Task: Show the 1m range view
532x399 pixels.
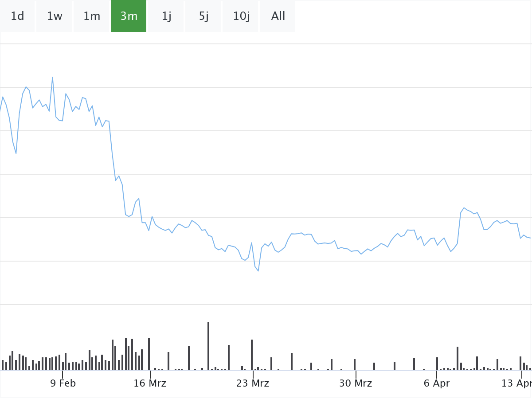Action: point(92,16)
